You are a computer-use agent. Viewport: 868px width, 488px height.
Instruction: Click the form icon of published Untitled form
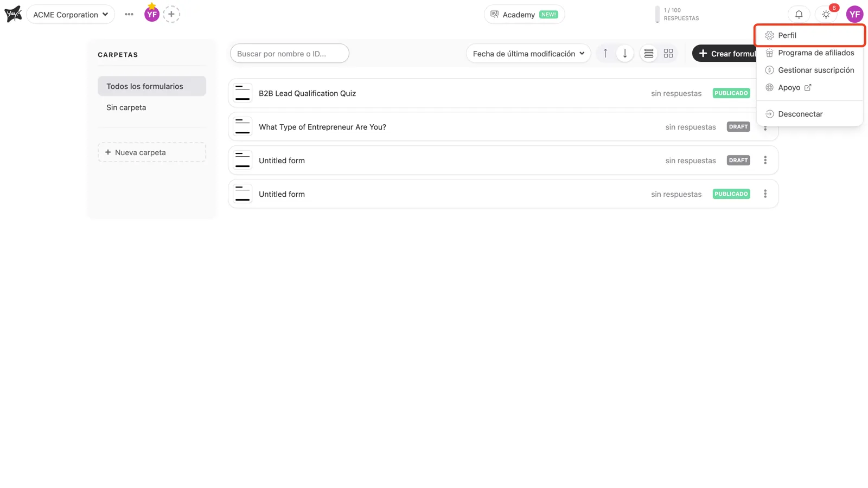[242, 194]
